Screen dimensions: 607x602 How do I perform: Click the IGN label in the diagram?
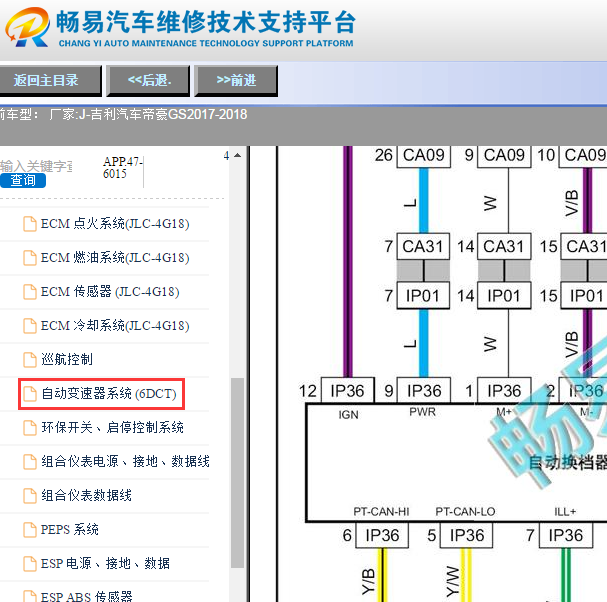[x=348, y=415]
